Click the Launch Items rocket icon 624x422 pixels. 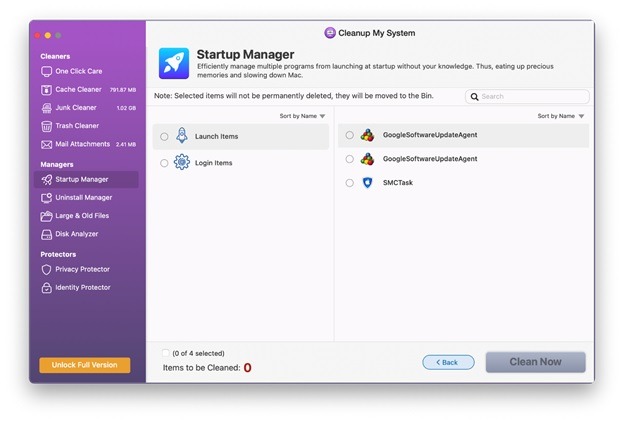[x=182, y=136]
